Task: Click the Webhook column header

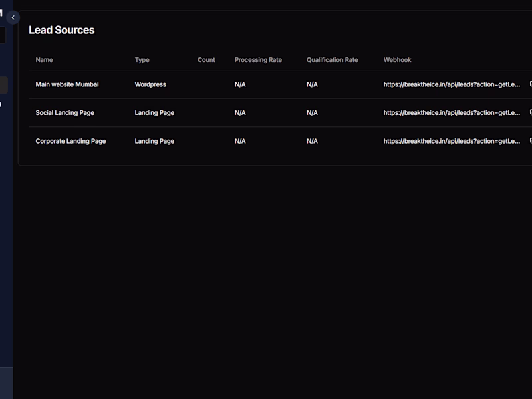Action: click(397, 60)
